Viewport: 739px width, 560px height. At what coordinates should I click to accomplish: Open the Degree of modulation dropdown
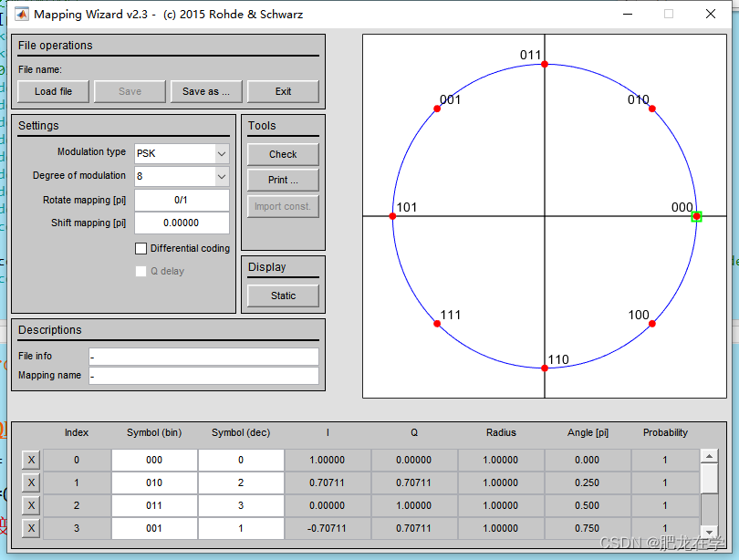pos(182,176)
